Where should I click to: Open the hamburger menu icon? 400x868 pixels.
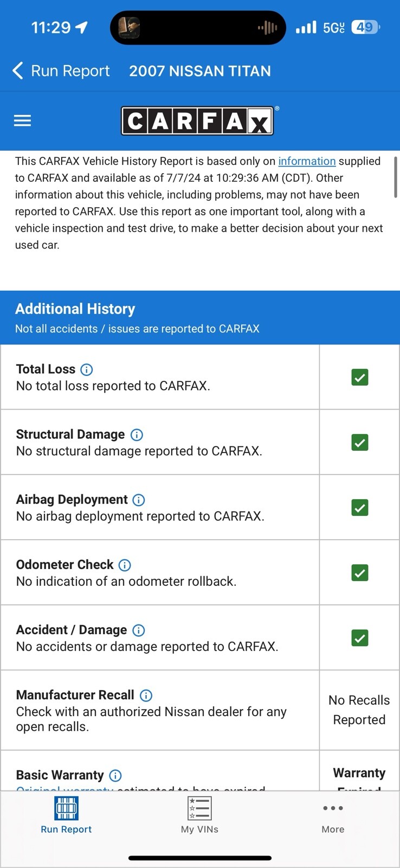tap(22, 120)
